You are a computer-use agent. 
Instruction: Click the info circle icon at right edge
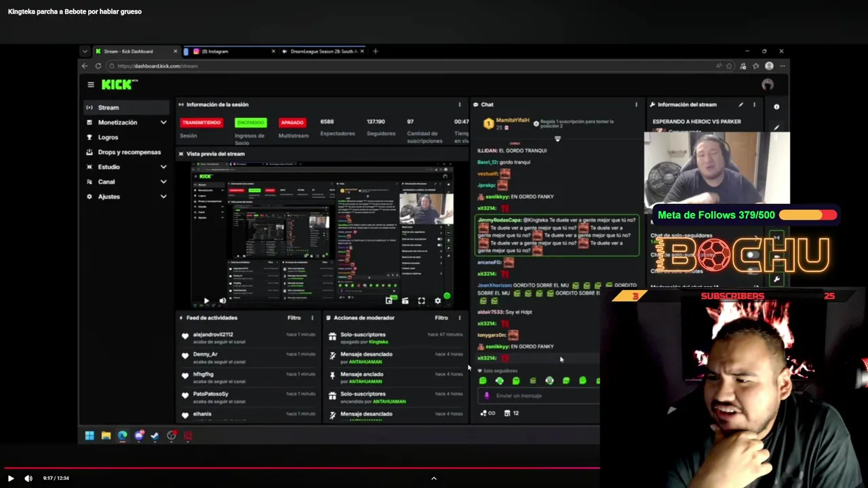(776, 106)
